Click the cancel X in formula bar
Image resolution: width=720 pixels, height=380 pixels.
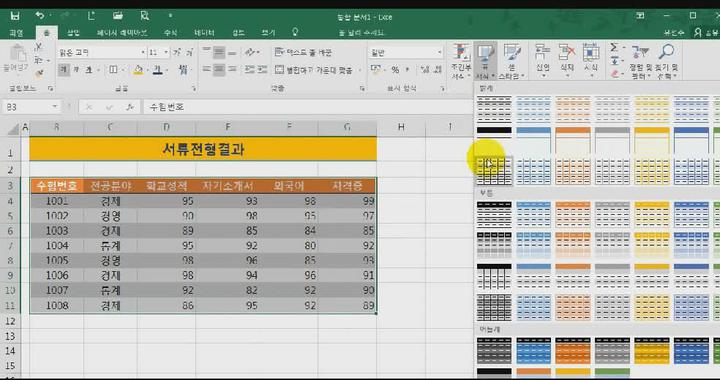click(89, 107)
